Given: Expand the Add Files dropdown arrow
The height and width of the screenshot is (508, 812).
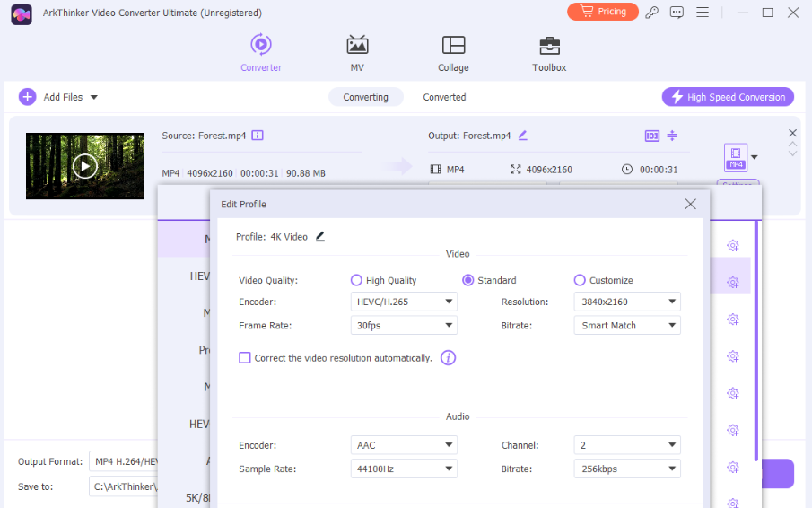Looking at the screenshot, I should [93, 97].
